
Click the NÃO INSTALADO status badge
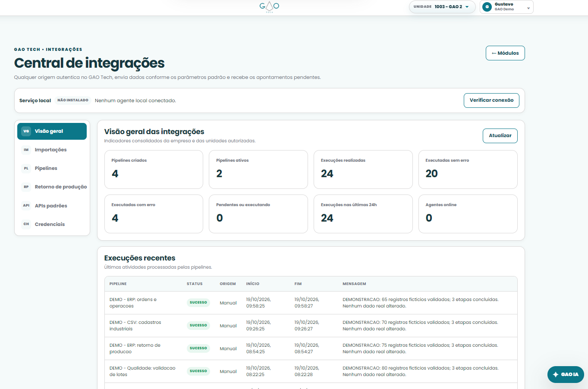click(x=73, y=100)
